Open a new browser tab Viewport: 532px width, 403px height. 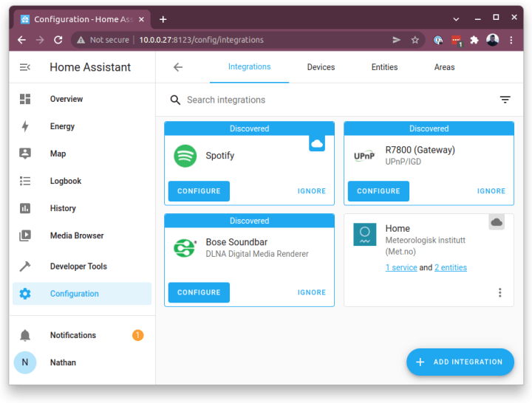(x=163, y=20)
